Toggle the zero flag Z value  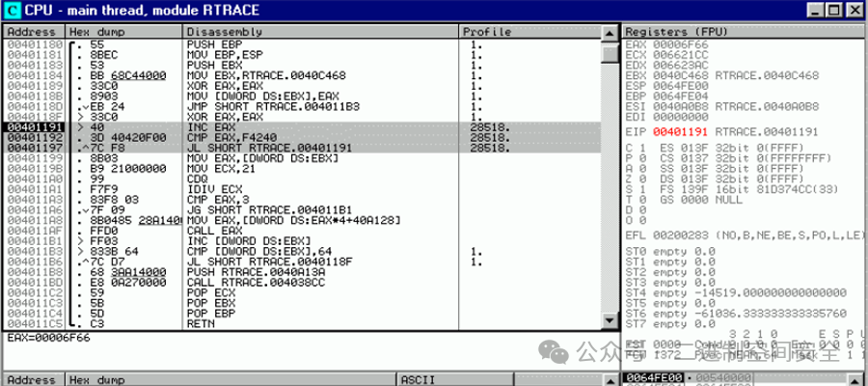coord(640,178)
